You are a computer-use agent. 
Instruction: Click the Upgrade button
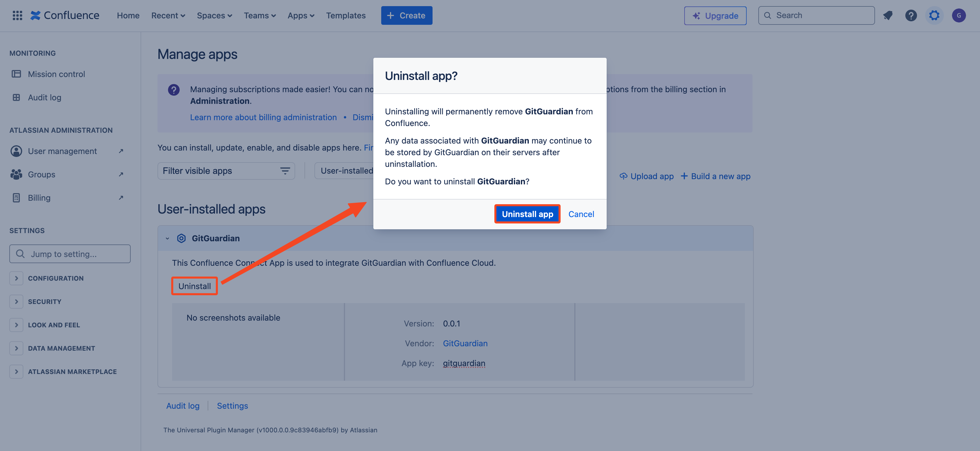pyautogui.click(x=715, y=15)
